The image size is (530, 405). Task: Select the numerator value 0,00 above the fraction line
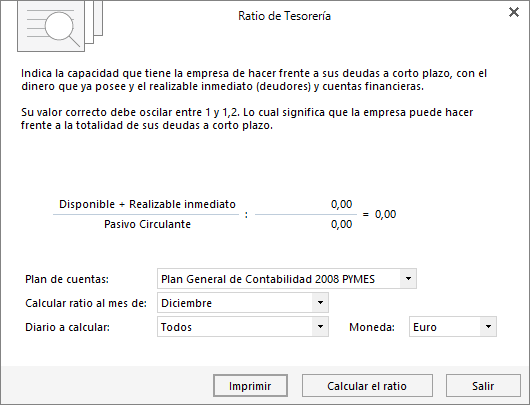341,204
